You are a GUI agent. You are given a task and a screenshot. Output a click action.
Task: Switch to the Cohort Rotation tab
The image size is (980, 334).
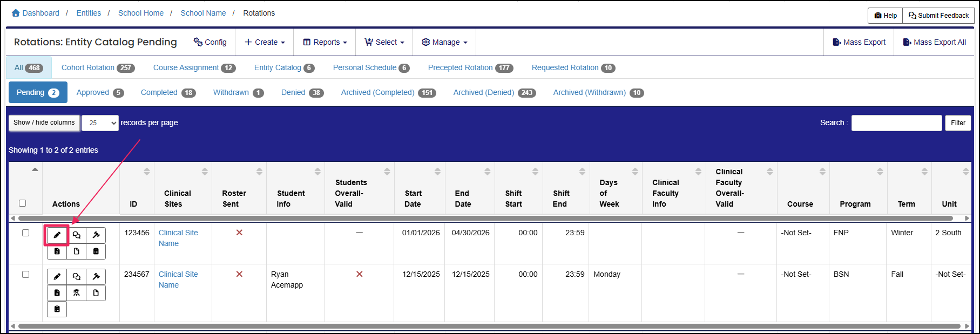[x=97, y=68]
